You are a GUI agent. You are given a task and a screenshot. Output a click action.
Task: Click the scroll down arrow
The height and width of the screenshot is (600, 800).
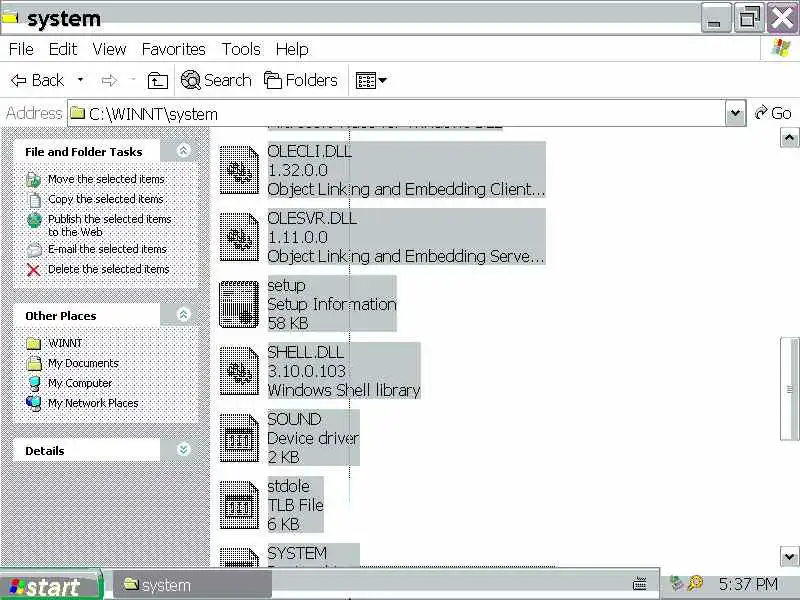[x=789, y=557]
